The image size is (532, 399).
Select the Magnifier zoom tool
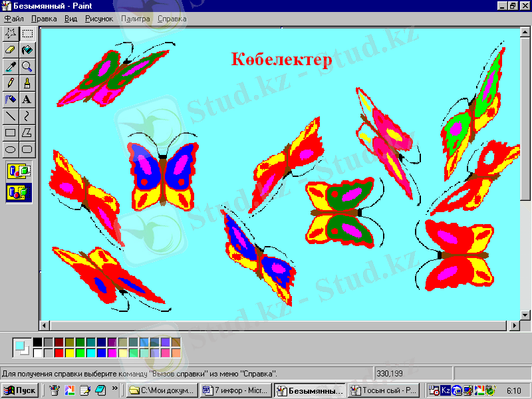(27, 66)
